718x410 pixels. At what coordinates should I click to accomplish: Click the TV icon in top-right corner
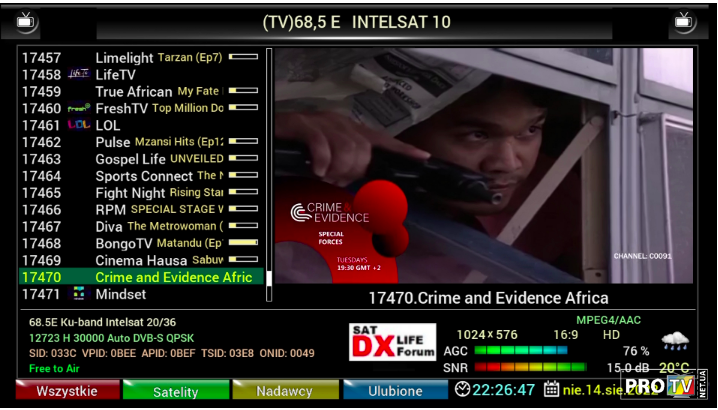684,20
